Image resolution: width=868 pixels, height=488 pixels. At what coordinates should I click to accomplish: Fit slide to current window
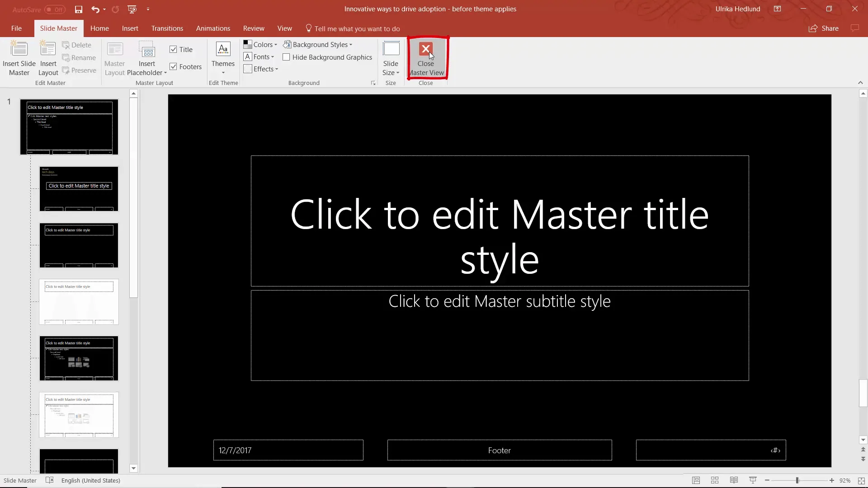[x=861, y=480]
